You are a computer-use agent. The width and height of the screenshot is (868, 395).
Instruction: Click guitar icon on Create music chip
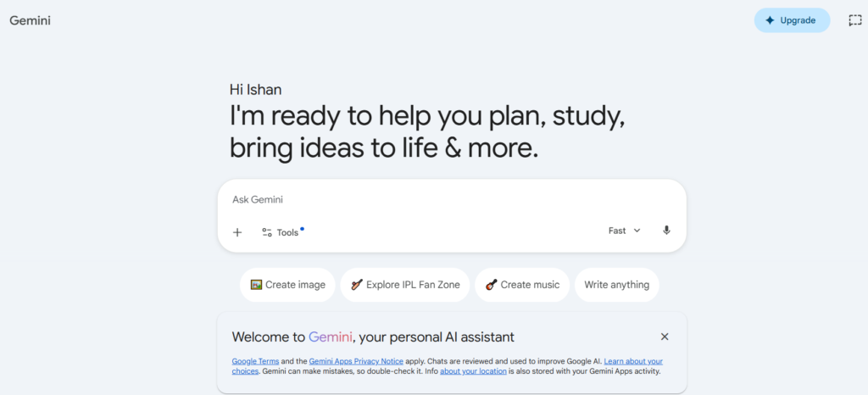click(491, 285)
